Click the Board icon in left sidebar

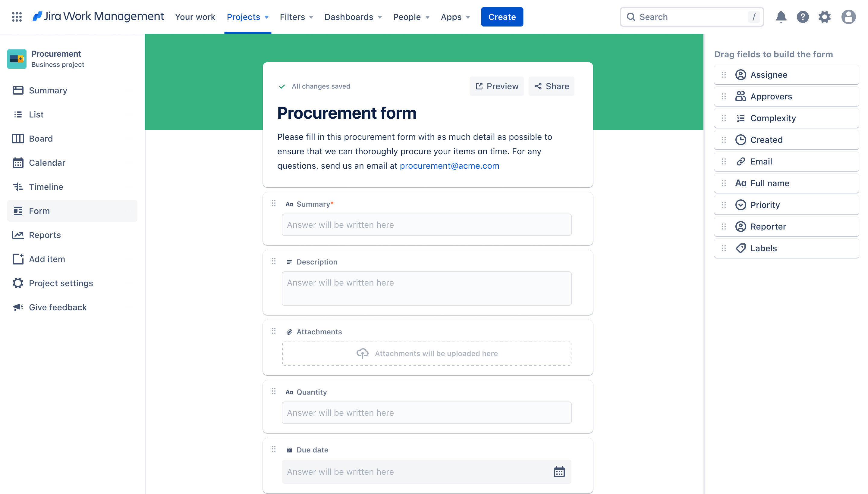[x=18, y=138]
